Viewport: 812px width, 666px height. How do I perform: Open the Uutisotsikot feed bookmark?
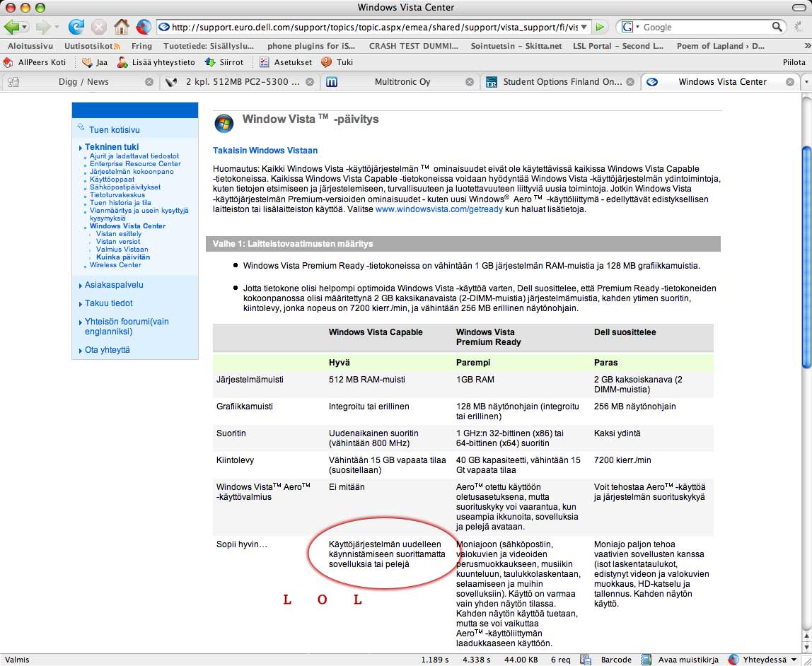click(x=92, y=46)
